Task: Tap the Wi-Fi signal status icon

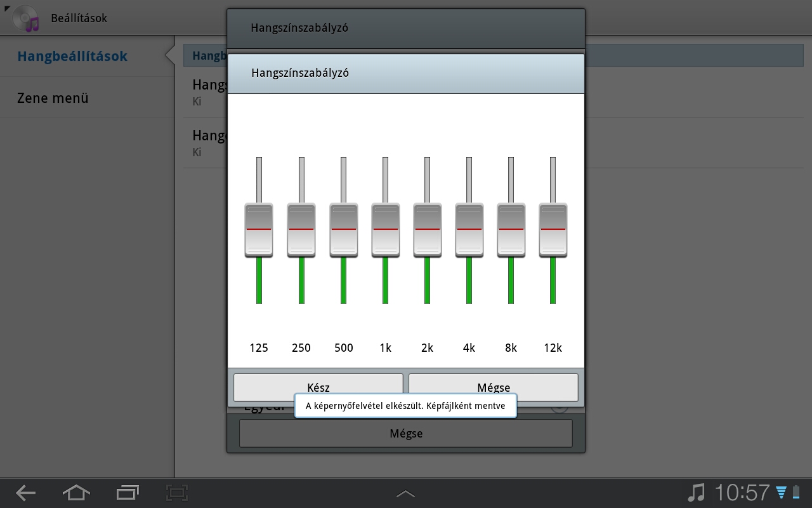Action: point(781,492)
